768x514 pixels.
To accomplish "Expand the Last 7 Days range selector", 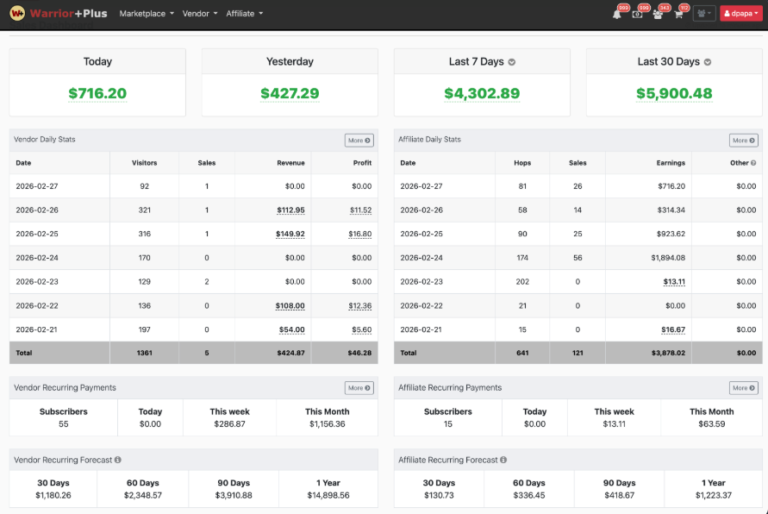I will [x=512, y=62].
